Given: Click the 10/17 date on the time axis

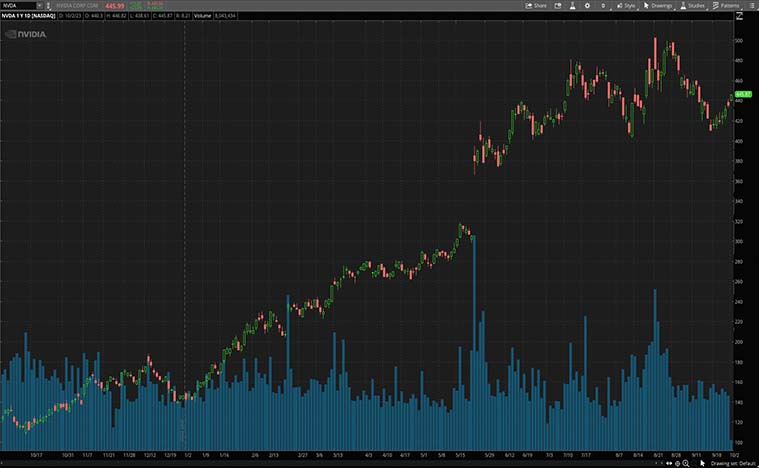Looking at the screenshot, I should (x=36, y=455).
